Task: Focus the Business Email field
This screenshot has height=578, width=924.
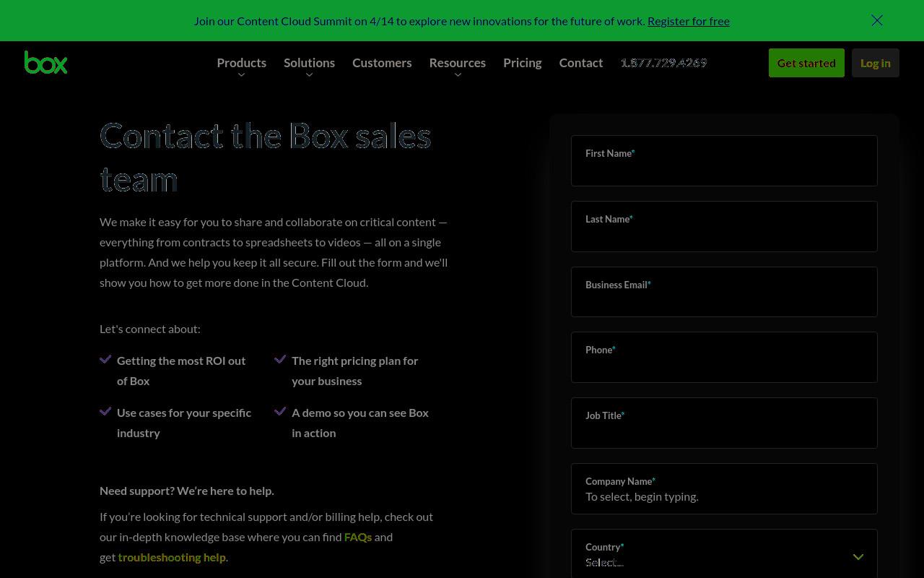Action: (724, 292)
